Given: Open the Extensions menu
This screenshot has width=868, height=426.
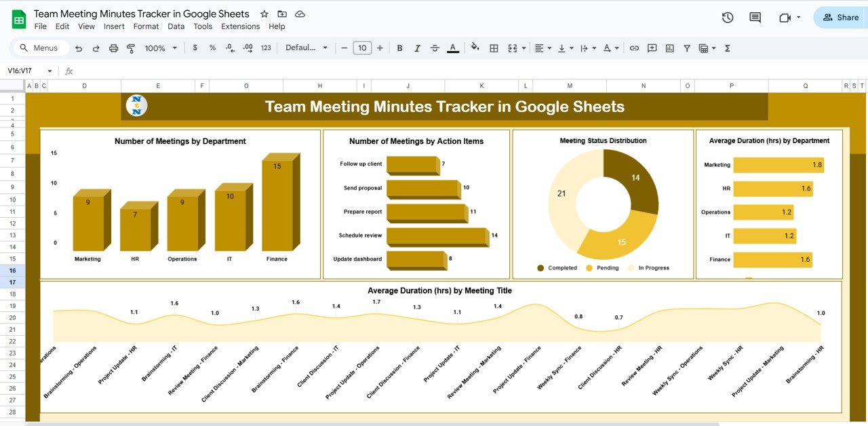Looking at the screenshot, I should (x=240, y=26).
